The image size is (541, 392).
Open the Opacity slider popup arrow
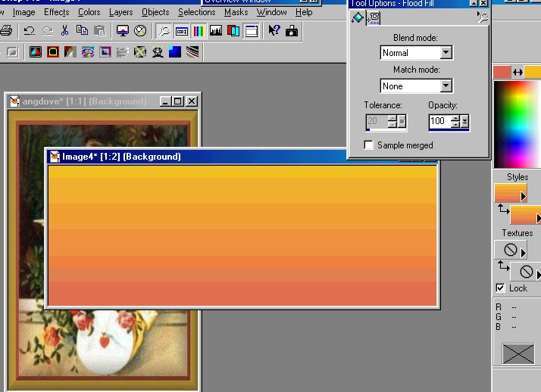(x=464, y=121)
